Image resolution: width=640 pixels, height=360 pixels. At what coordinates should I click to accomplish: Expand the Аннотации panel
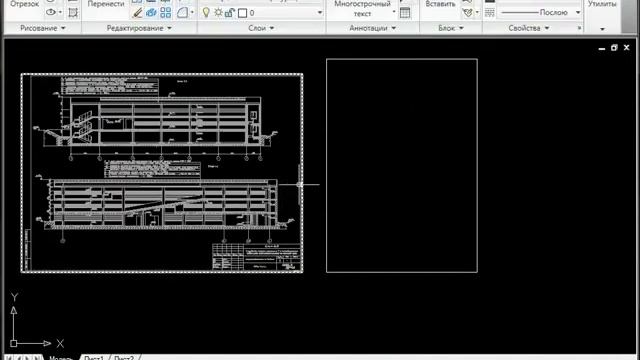click(x=373, y=28)
